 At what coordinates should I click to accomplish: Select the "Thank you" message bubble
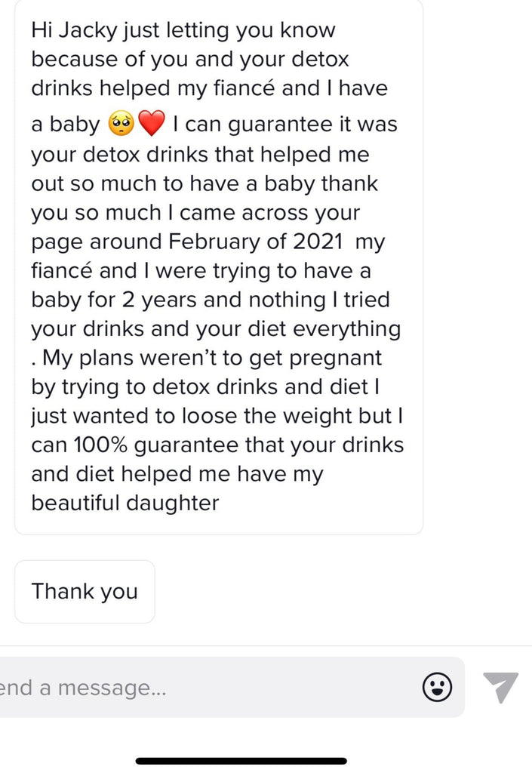[85, 591]
